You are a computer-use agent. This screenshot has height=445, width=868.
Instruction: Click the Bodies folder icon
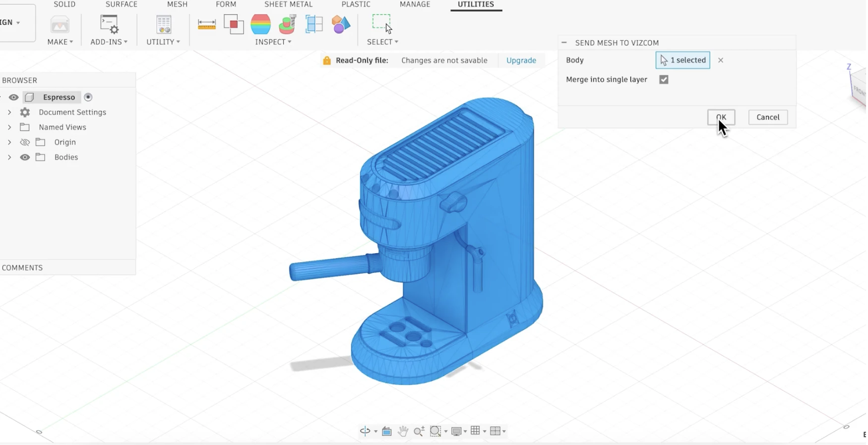point(41,157)
